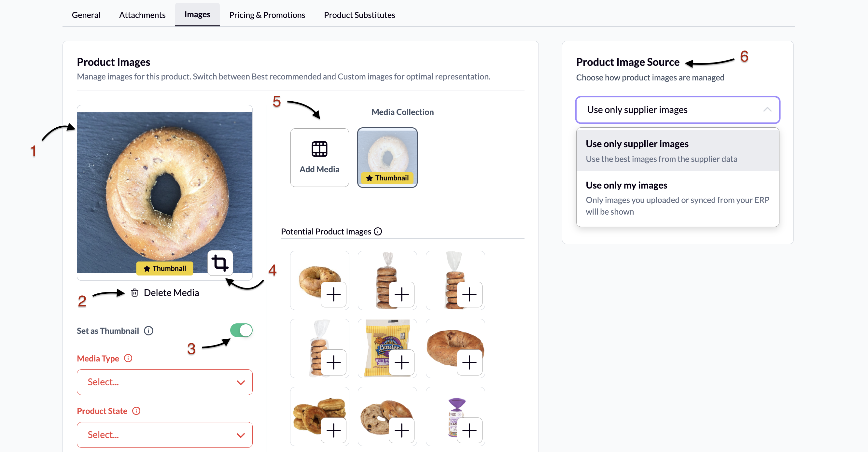Select the thumbnail in Media Collection
The image size is (868, 452).
point(387,157)
